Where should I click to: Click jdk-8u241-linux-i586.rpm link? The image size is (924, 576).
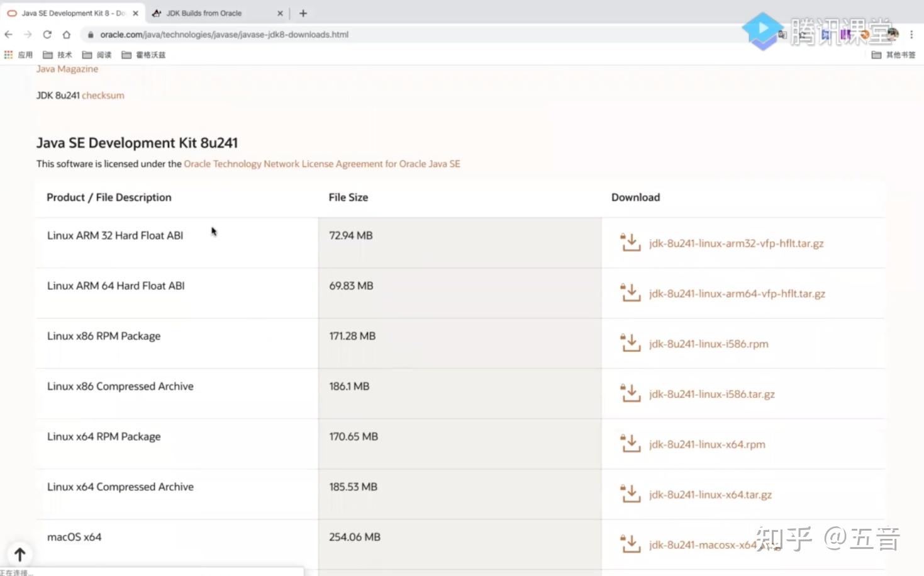[x=709, y=344]
